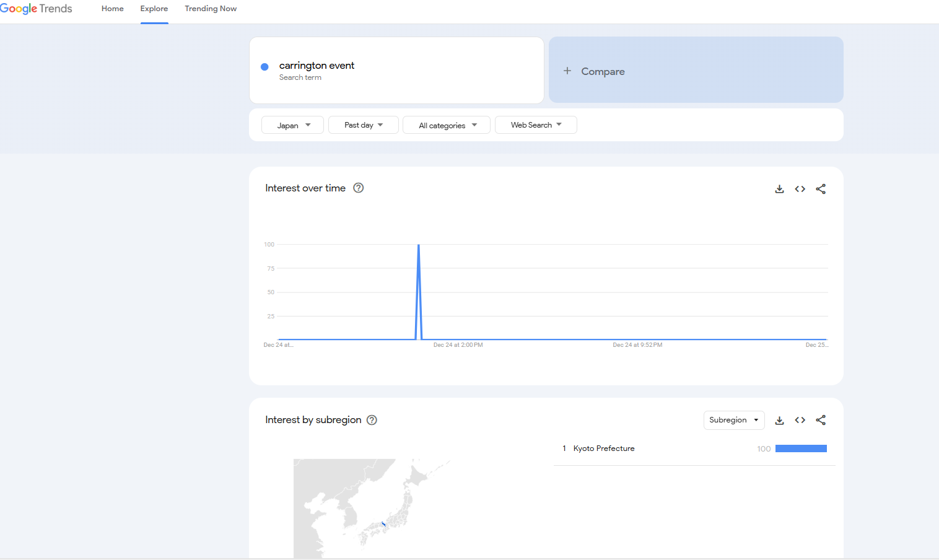Open embed code for Interest by subregion
This screenshot has width=939, height=560.
pyautogui.click(x=800, y=420)
